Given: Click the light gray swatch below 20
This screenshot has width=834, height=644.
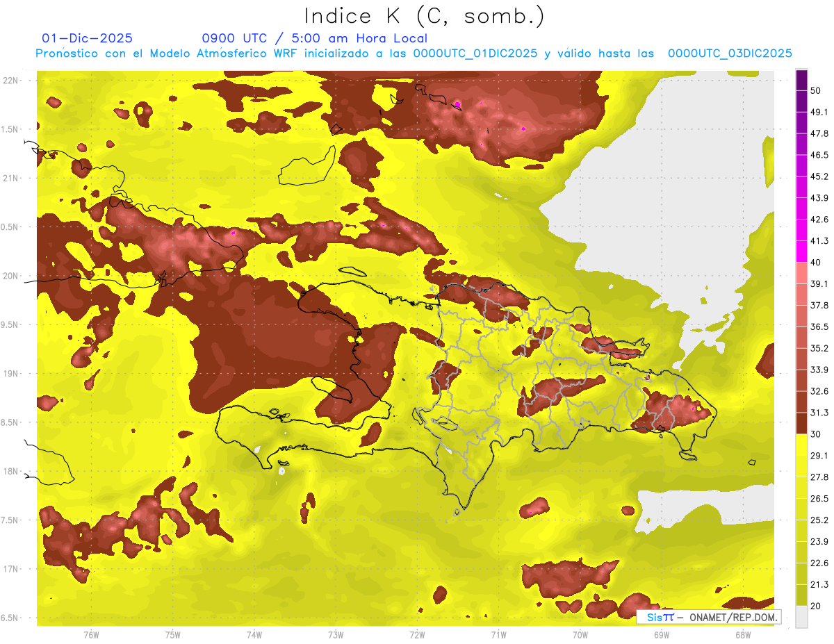Looking at the screenshot, I should [801, 617].
